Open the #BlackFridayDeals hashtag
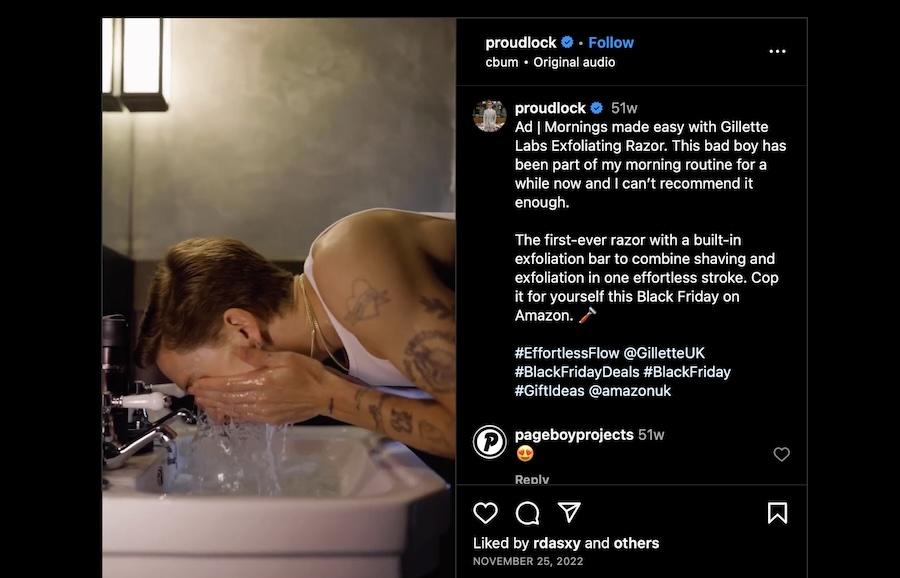The image size is (900, 578). click(577, 372)
